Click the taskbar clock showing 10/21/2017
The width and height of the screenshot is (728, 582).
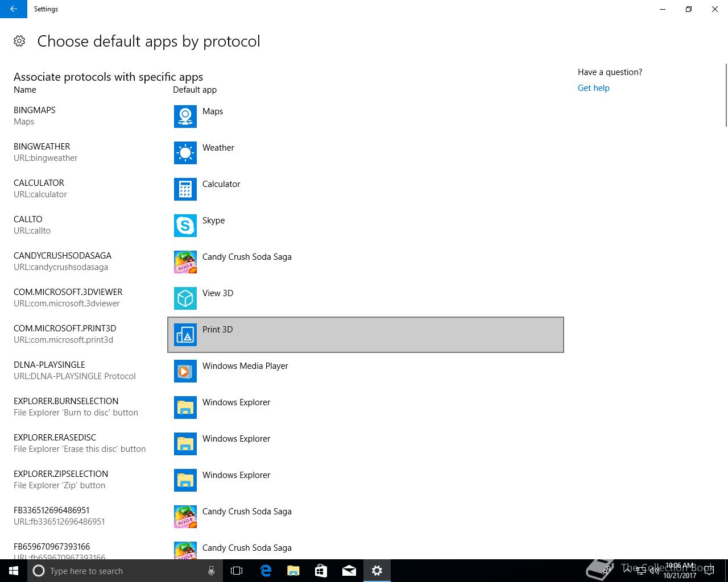(x=680, y=571)
